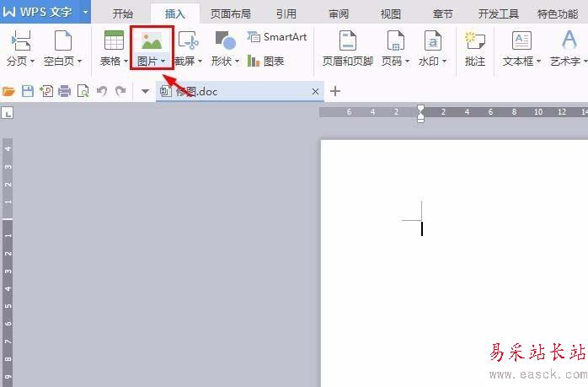Click in the document page text area

point(455,263)
